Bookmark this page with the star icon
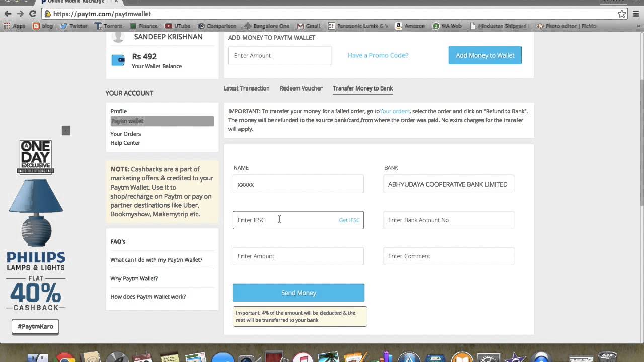The height and width of the screenshot is (362, 644). pyautogui.click(x=622, y=14)
